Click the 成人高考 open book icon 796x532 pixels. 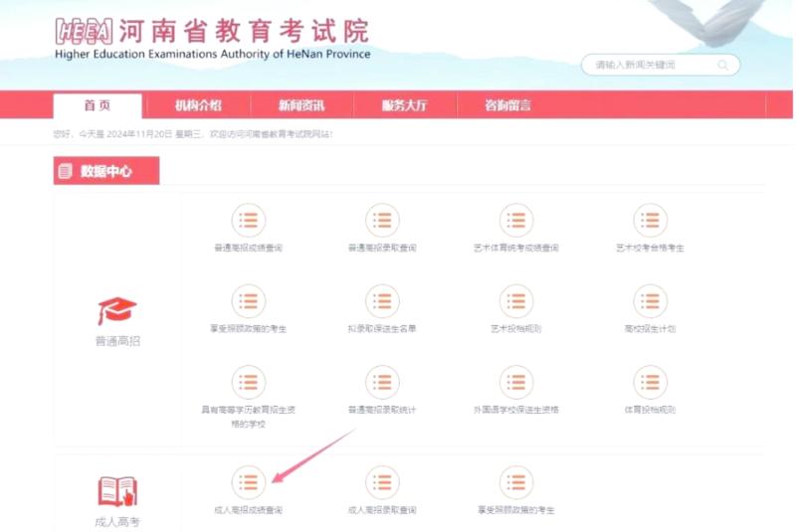pos(117,491)
